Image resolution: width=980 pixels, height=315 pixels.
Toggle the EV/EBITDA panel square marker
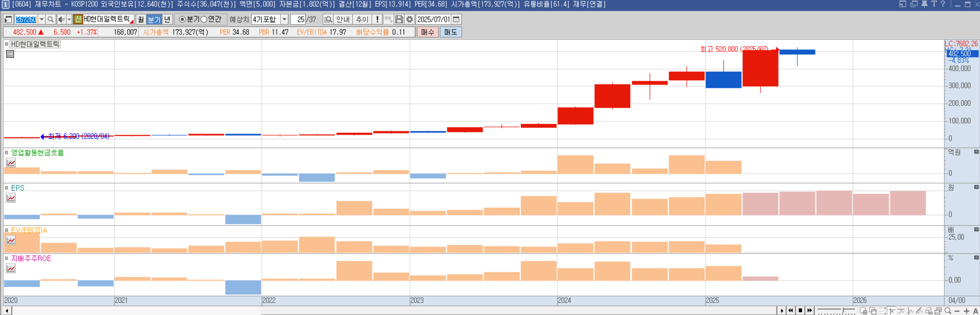point(7,231)
